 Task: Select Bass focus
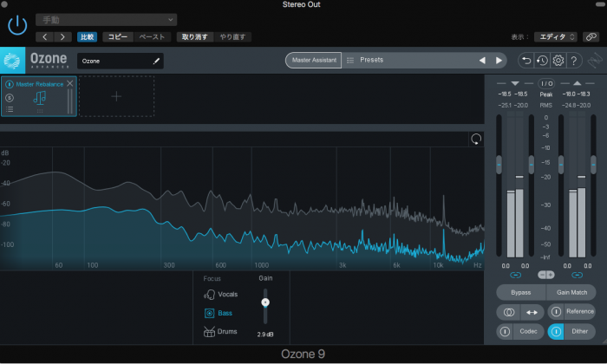pyautogui.click(x=218, y=313)
